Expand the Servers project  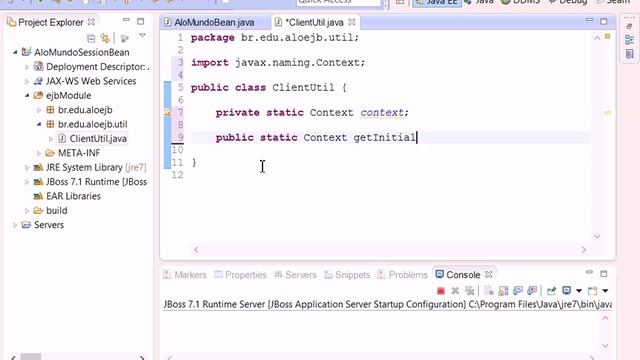tap(15, 225)
